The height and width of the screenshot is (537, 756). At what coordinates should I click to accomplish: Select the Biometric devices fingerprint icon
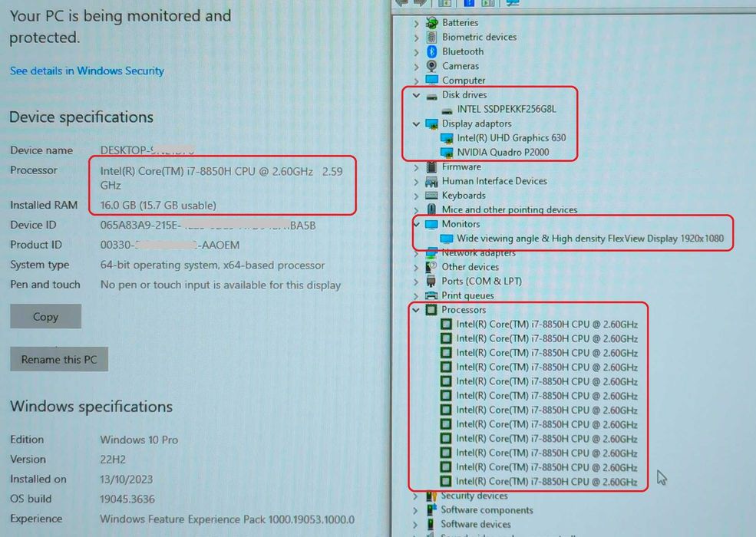coord(431,37)
